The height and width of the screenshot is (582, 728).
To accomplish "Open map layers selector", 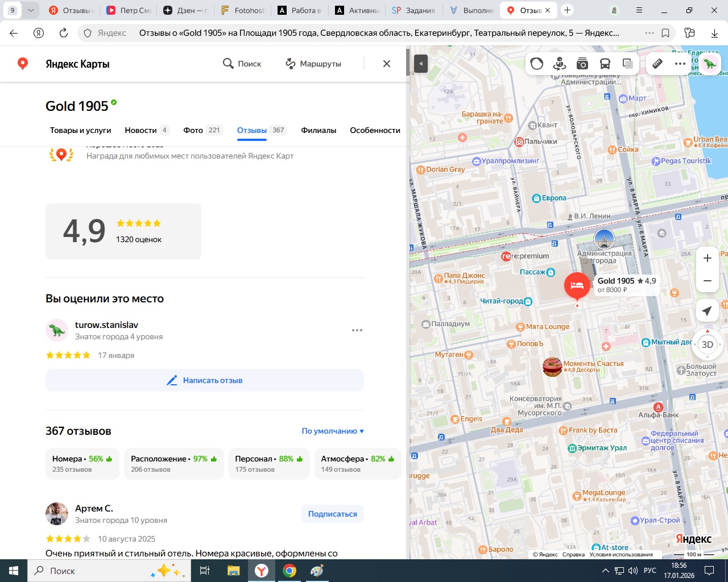I will click(x=628, y=64).
